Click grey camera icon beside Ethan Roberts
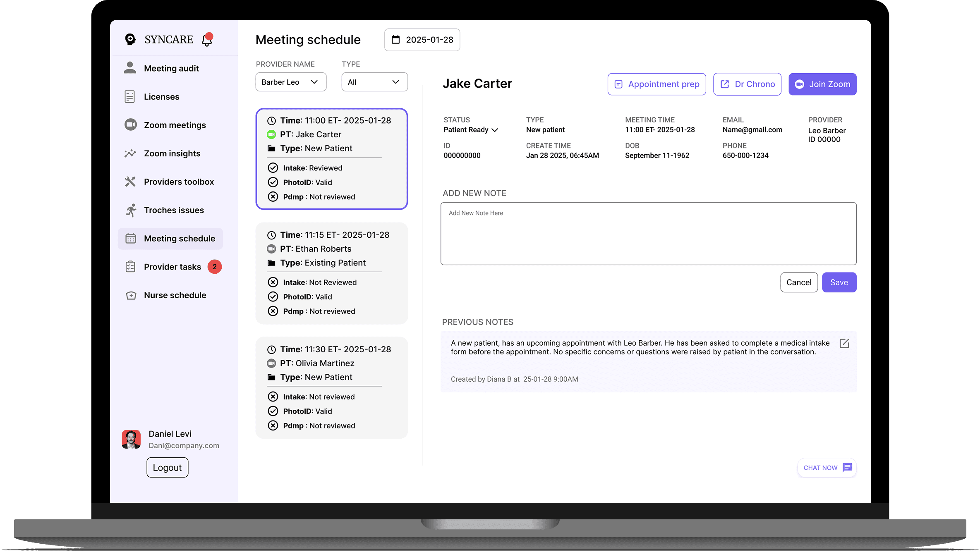 [x=271, y=249]
